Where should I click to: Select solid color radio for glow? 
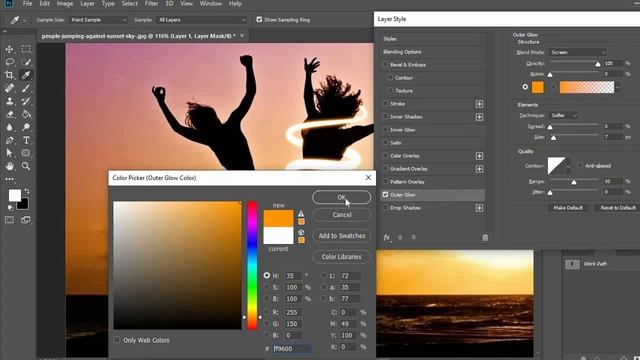click(525, 87)
